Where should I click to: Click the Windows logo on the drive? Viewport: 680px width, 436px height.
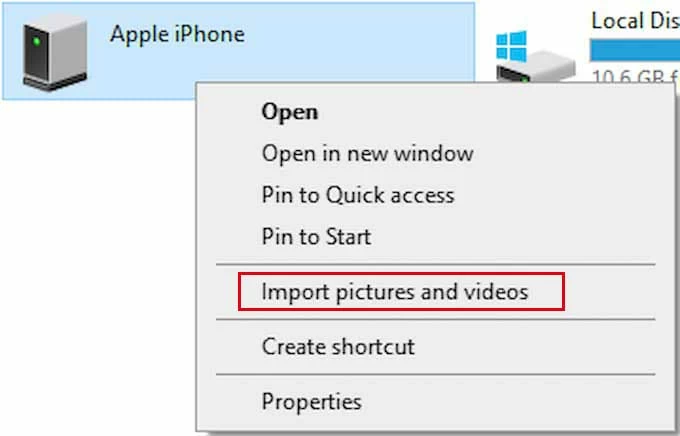[x=511, y=44]
